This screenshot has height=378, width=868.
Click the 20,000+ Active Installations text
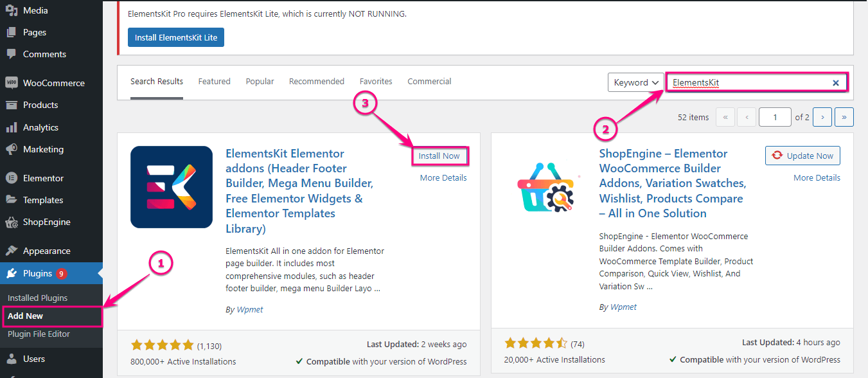(554, 359)
